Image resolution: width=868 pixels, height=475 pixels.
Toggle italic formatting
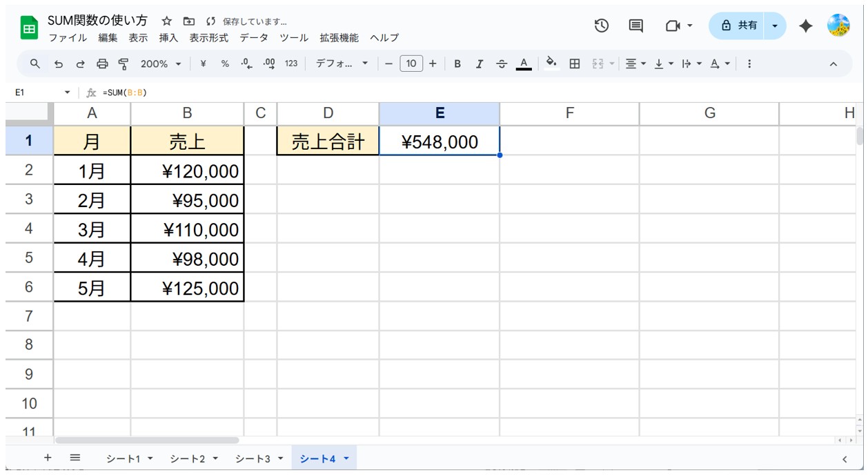(480, 64)
